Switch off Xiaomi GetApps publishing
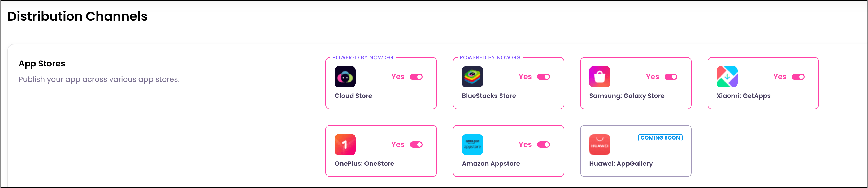The width and height of the screenshot is (868, 188). point(798,77)
